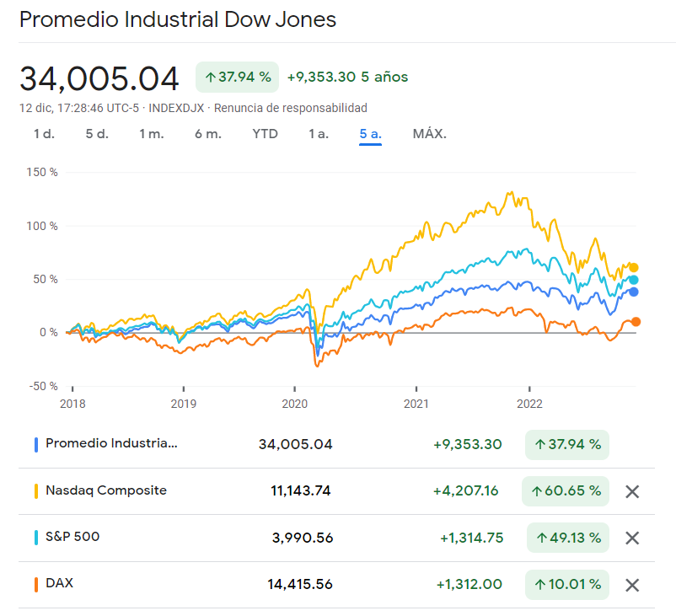Choose the YTD time range

coord(266,134)
